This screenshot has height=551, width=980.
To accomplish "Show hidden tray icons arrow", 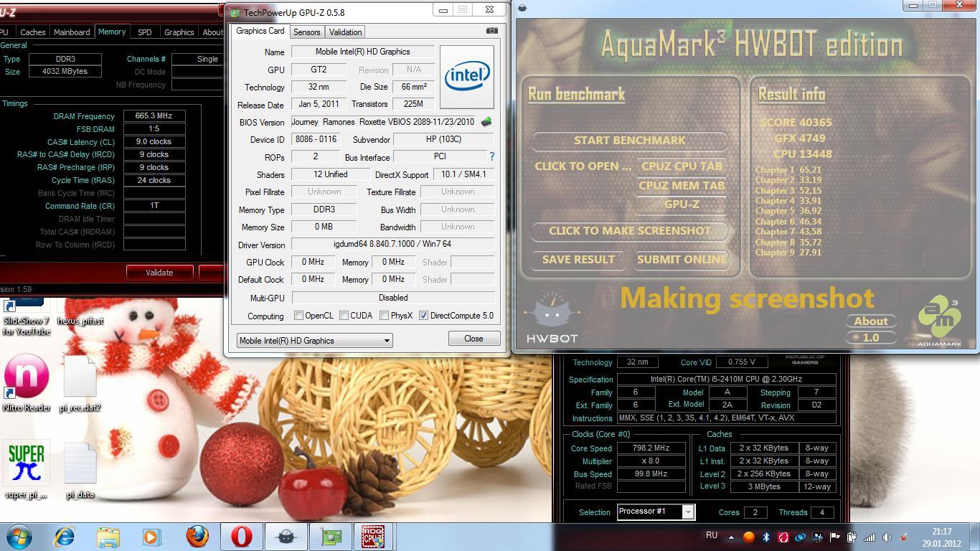I will [x=731, y=537].
